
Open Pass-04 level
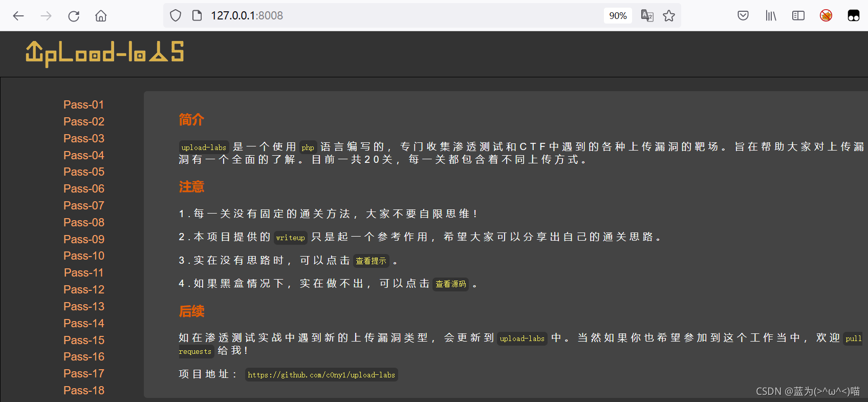pos(84,155)
